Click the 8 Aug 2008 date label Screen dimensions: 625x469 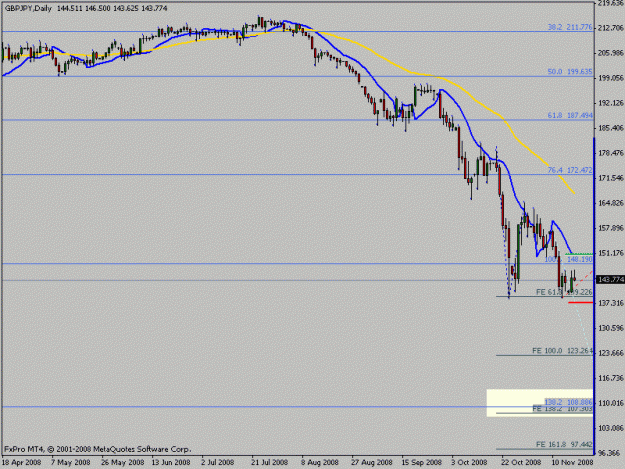[320, 463]
